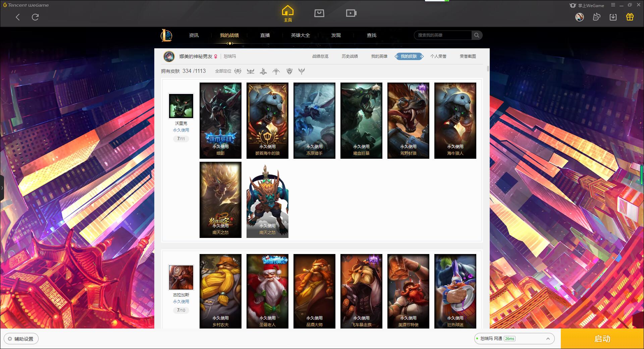Screen dimensions: 644x349
Task: Click the 7/11 skin count badge
Action: coord(181,139)
